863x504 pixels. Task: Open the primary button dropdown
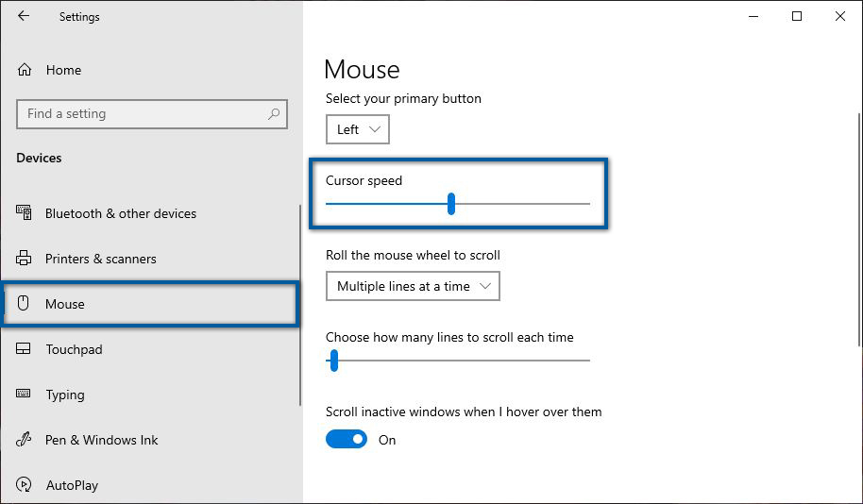[x=358, y=129]
